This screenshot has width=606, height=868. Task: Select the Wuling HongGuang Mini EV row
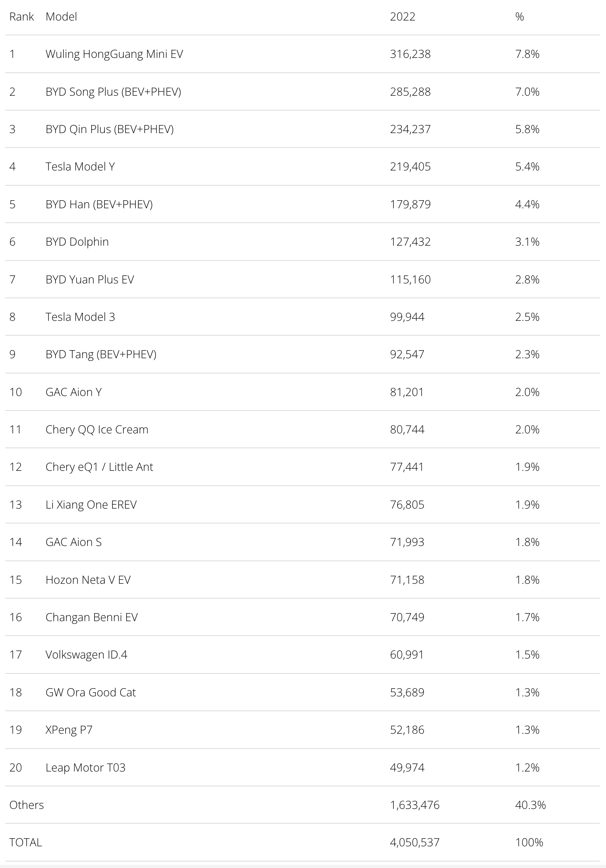tap(303, 54)
